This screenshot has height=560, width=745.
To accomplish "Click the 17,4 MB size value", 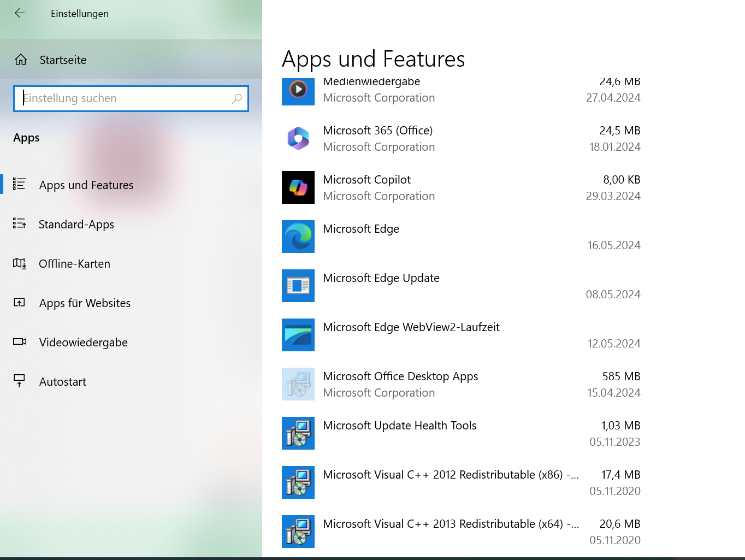I will pos(621,475).
